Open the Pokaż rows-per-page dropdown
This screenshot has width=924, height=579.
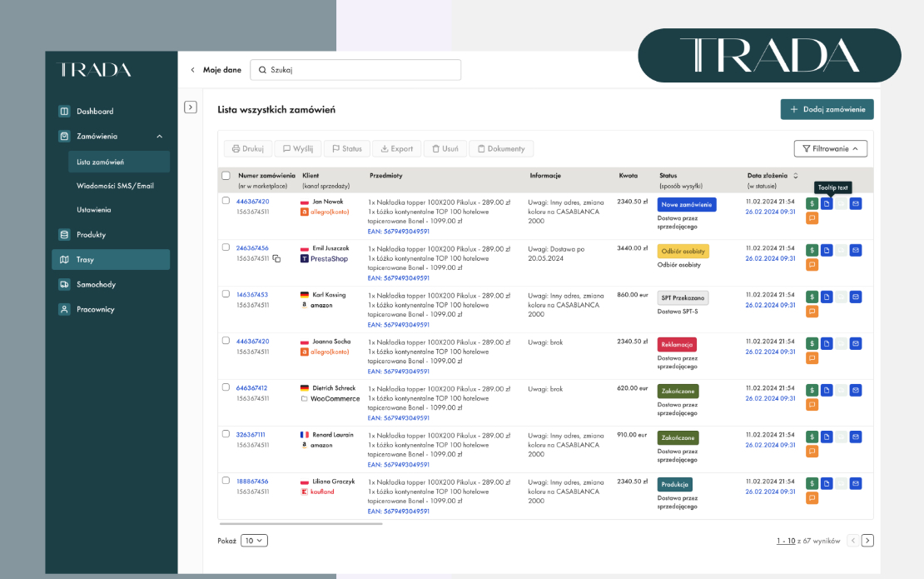coord(254,540)
